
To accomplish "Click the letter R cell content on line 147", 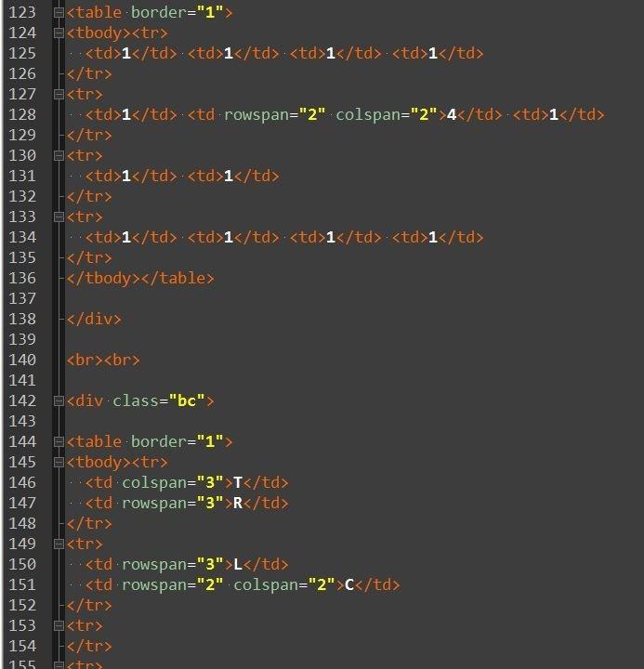I will tap(238, 503).
